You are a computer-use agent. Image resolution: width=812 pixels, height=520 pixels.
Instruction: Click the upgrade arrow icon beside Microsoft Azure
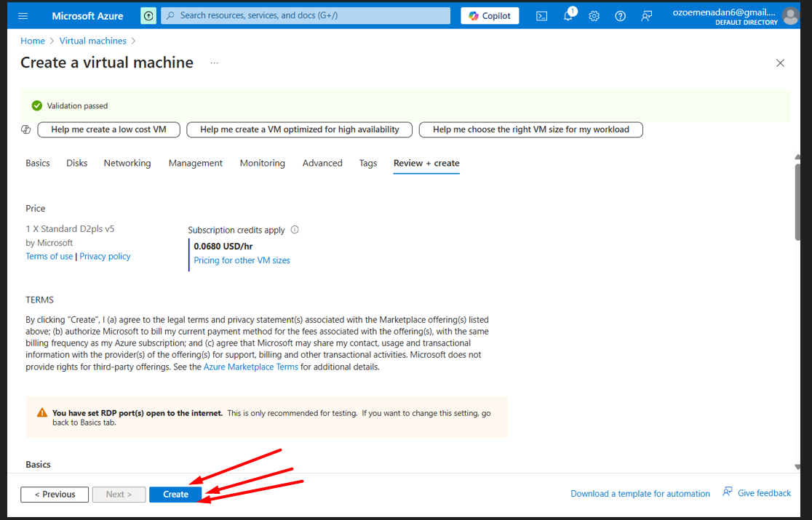[x=148, y=16]
